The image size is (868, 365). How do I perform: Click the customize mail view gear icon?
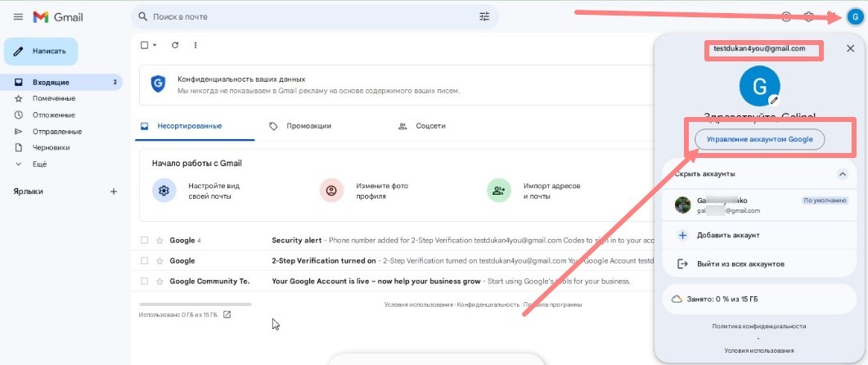164,191
